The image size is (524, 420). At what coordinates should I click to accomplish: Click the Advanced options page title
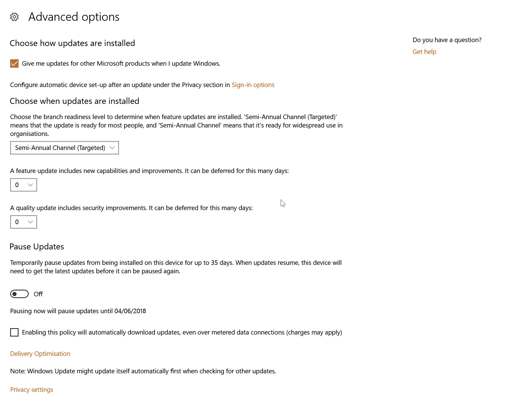74,17
